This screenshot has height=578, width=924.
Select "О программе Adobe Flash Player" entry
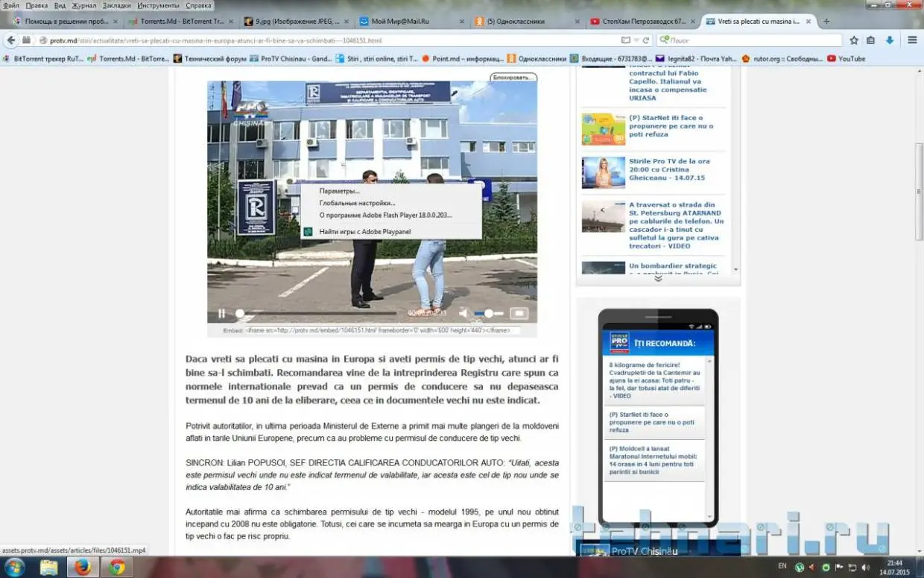coord(385,215)
